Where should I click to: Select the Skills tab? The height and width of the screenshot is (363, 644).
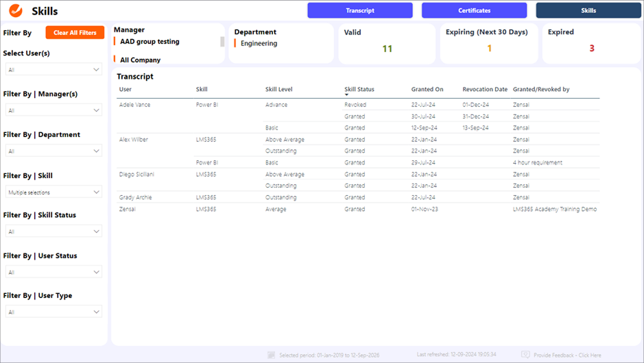tap(588, 10)
